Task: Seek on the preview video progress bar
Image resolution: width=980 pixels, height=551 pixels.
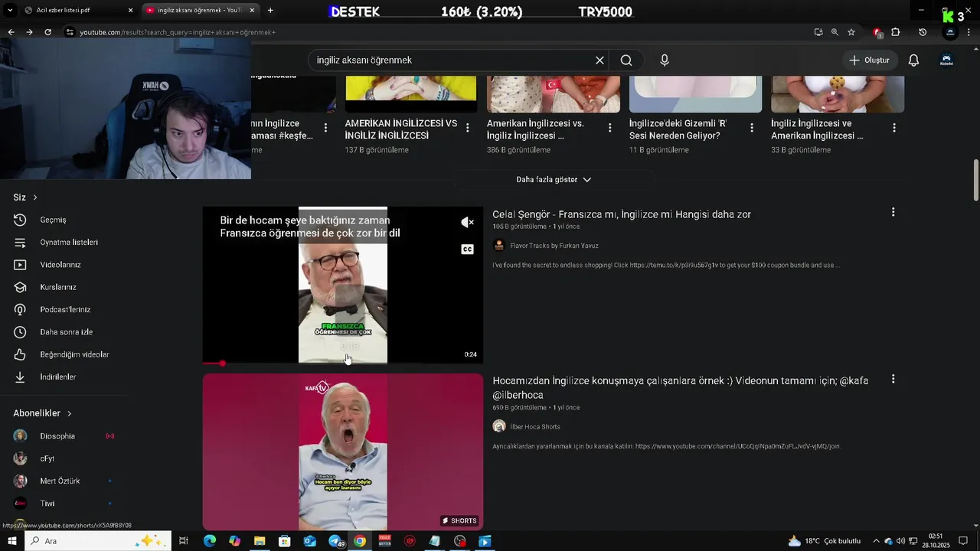Action: pyautogui.click(x=343, y=363)
